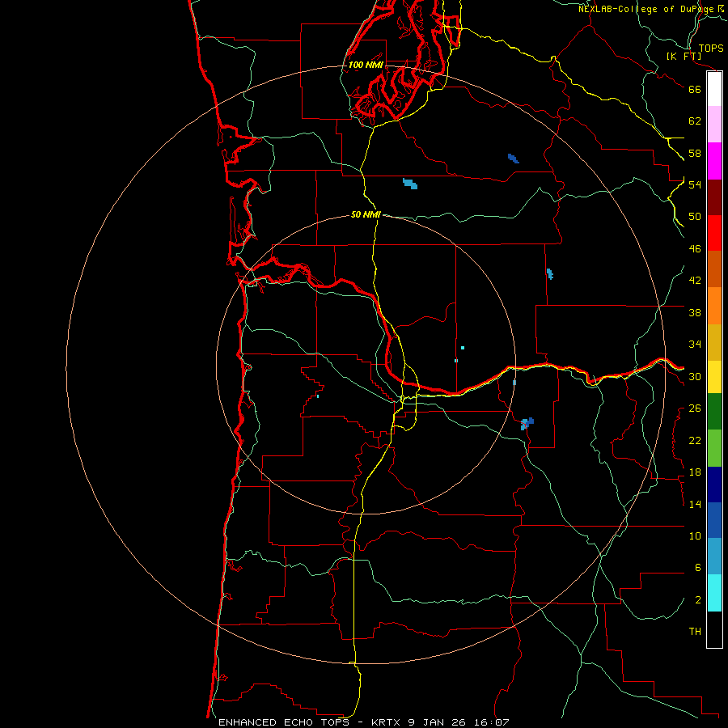The image size is (728, 728).
Task: Click the light blue 6 kft legend swatch
Action: [714, 557]
